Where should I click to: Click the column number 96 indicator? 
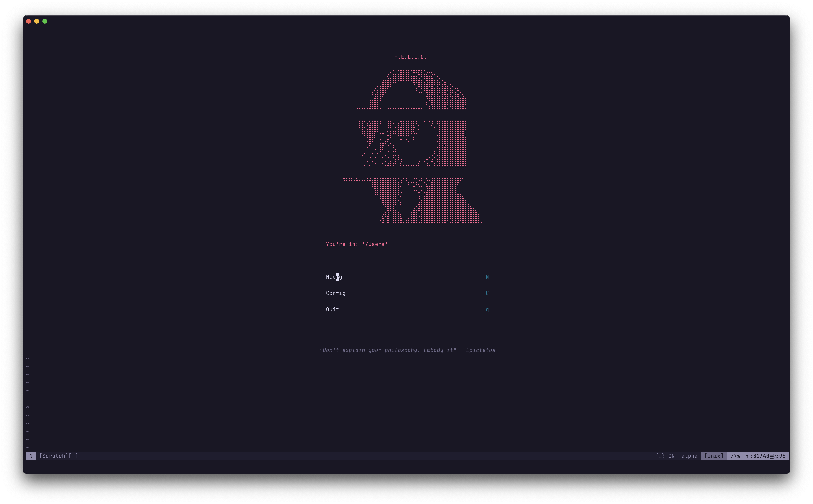(782, 456)
